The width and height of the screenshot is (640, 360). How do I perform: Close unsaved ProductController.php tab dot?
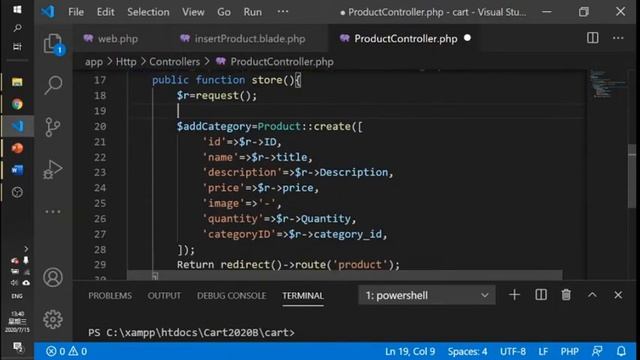point(467,38)
